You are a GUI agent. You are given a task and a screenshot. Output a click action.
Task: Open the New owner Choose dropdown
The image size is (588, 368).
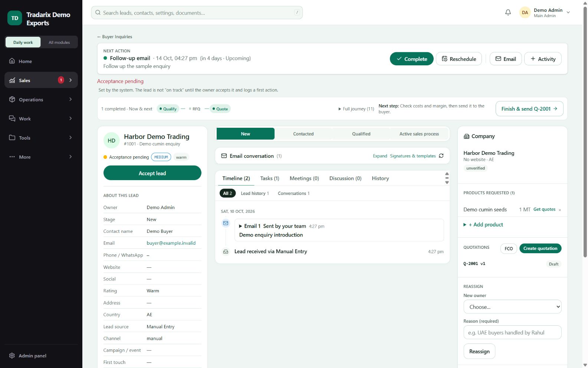[512, 307]
